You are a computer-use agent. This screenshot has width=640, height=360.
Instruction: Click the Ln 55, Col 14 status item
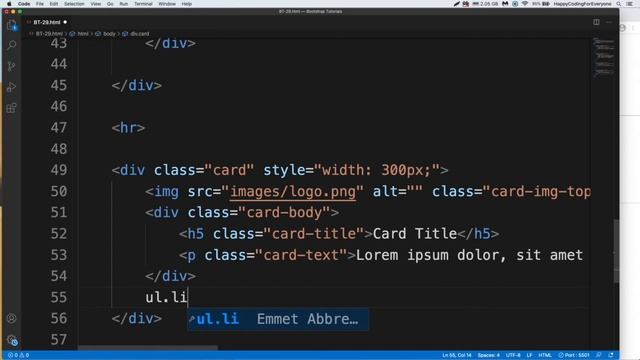coord(456,355)
